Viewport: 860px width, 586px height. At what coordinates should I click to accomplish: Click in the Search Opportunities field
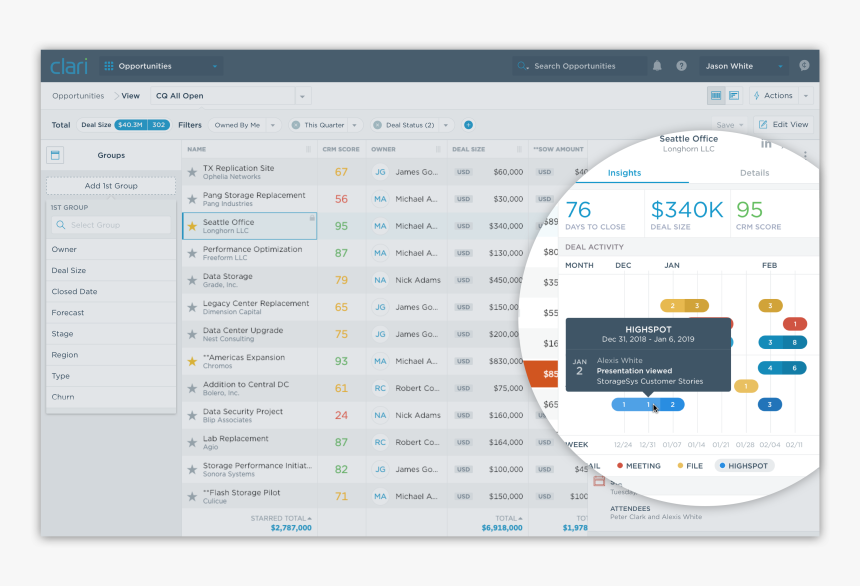[x=580, y=66]
